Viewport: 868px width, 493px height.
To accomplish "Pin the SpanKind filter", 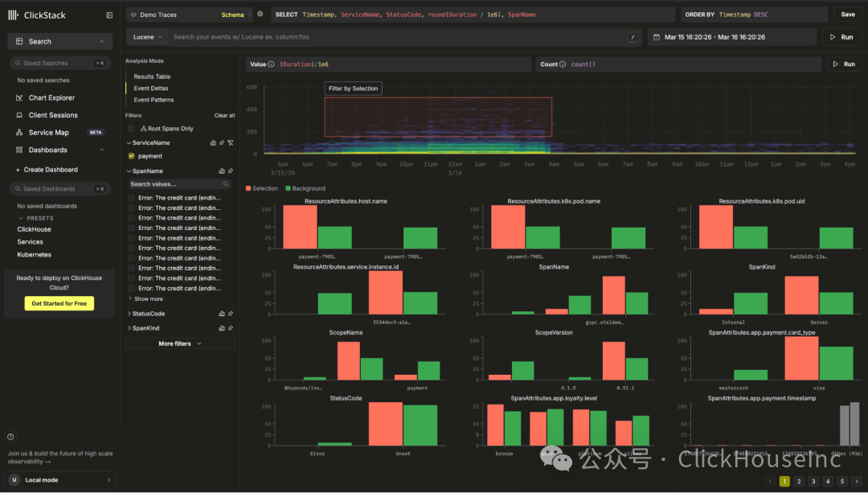I will (x=231, y=328).
